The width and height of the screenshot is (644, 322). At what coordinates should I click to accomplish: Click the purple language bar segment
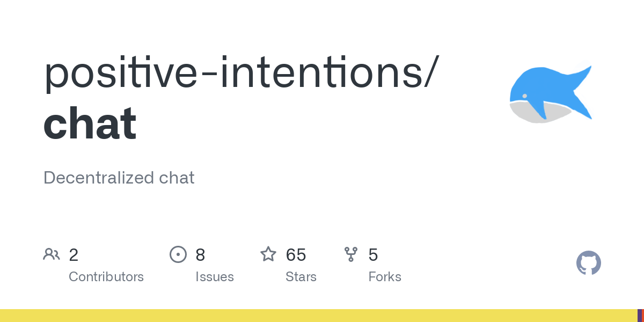pos(639,316)
